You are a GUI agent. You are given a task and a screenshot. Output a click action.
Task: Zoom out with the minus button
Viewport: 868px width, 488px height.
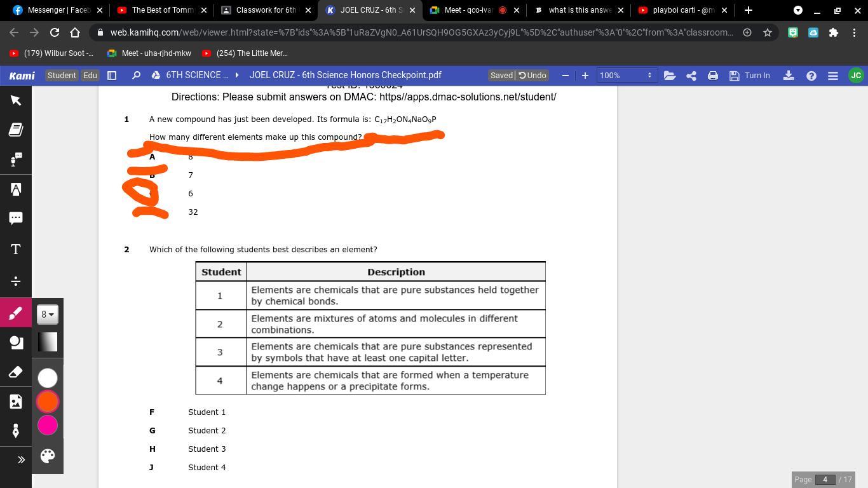565,75
